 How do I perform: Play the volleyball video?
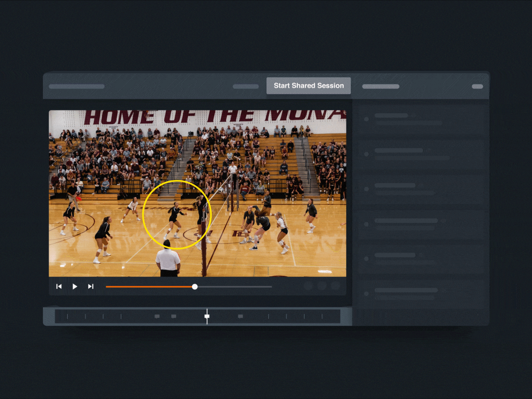point(75,286)
